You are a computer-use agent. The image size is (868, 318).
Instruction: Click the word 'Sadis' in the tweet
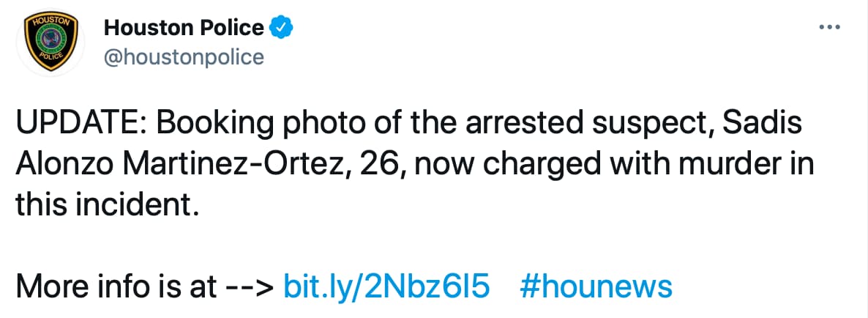point(762,124)
